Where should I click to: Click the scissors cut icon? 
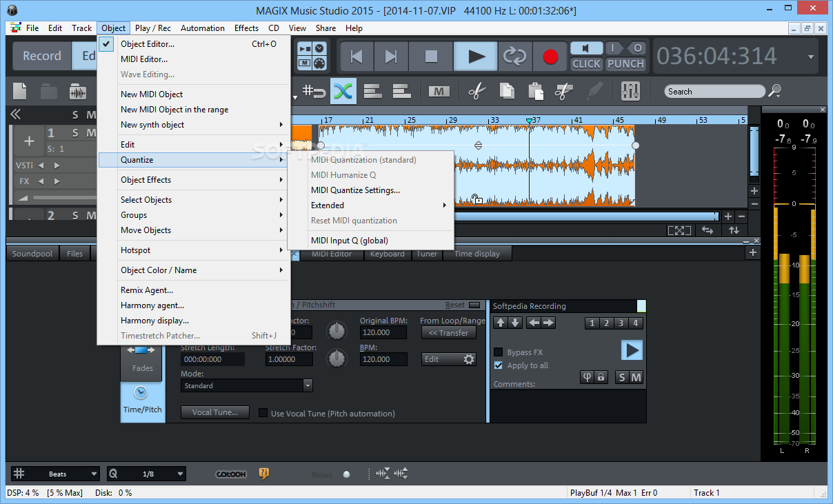point(476,91)
